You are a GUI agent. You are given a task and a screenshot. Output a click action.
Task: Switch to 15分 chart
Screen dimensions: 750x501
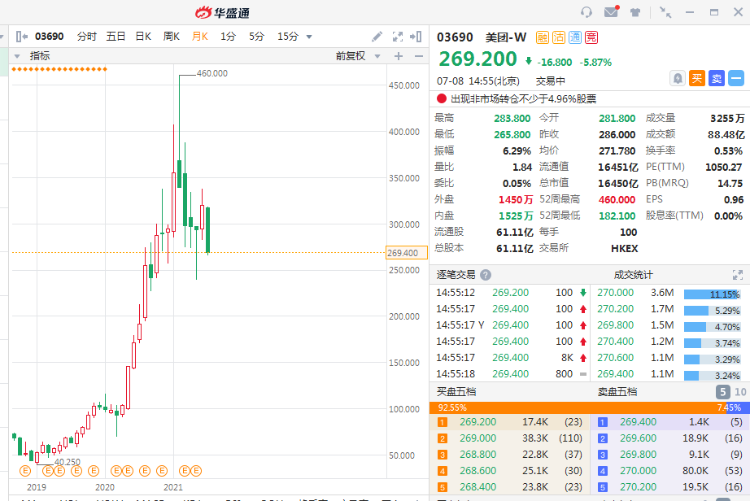click(x=288, y=36)
